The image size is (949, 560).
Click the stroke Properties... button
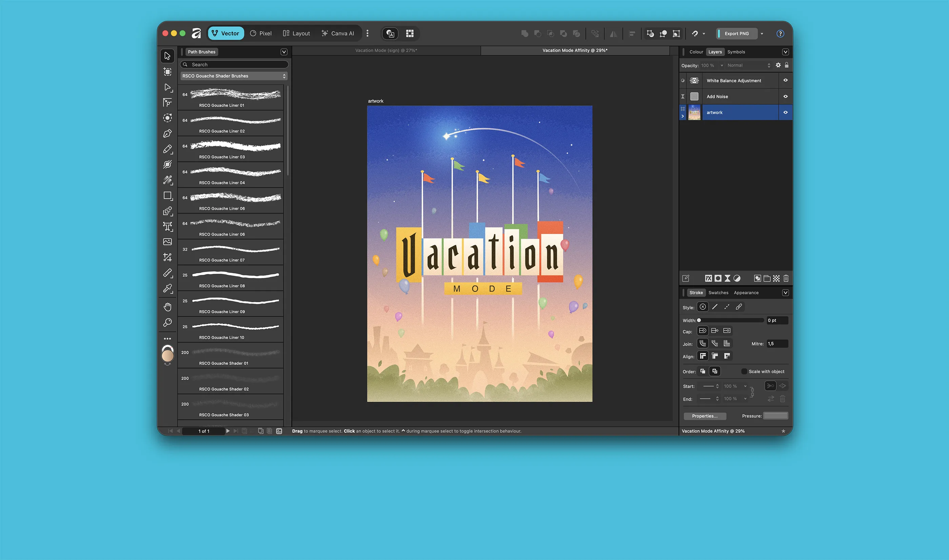point(705,416)
